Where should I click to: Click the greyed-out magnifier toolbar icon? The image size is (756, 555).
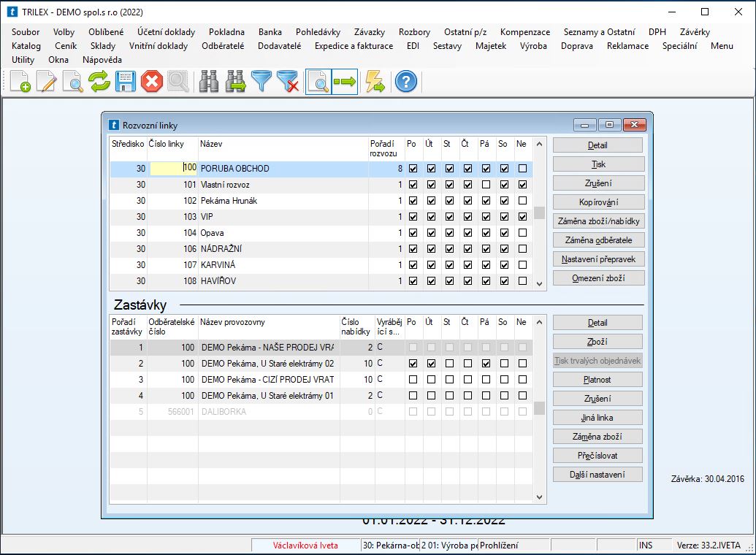178,82
